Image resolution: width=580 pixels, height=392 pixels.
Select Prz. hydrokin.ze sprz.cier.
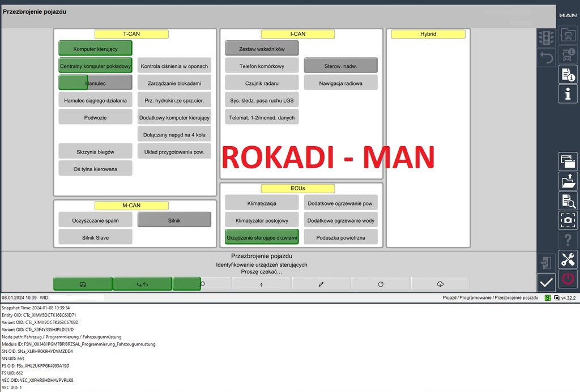174,100
